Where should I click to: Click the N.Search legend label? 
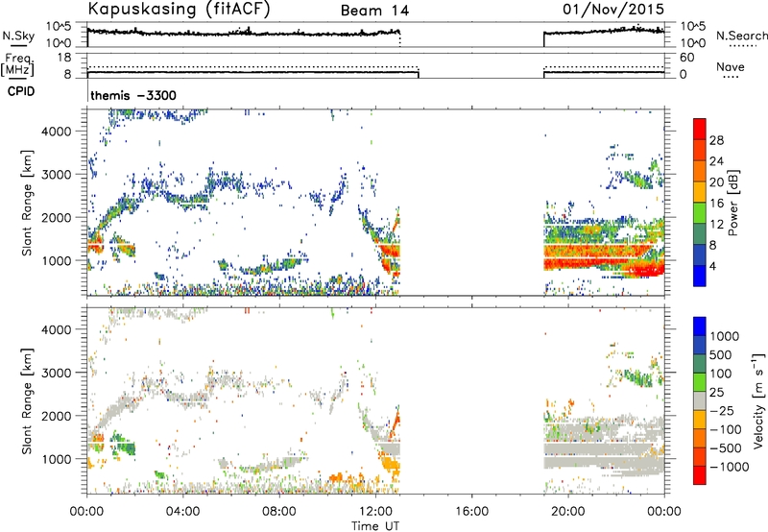(x=741, y=36)
